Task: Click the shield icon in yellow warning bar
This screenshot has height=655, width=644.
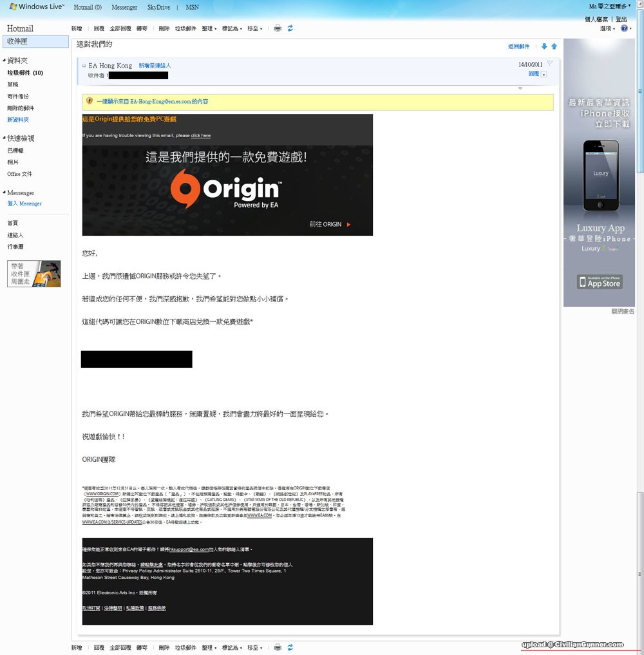Action: (x=90, y=101)
